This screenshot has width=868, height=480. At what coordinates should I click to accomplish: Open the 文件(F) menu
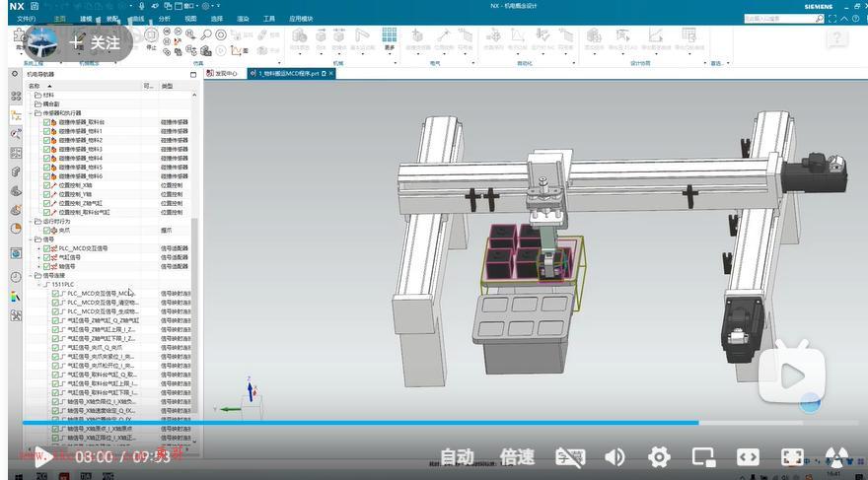point(26,19)
